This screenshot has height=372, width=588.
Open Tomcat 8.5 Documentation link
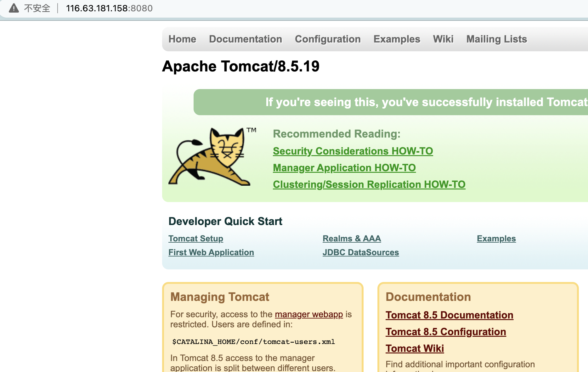click(x=449, y=315)
